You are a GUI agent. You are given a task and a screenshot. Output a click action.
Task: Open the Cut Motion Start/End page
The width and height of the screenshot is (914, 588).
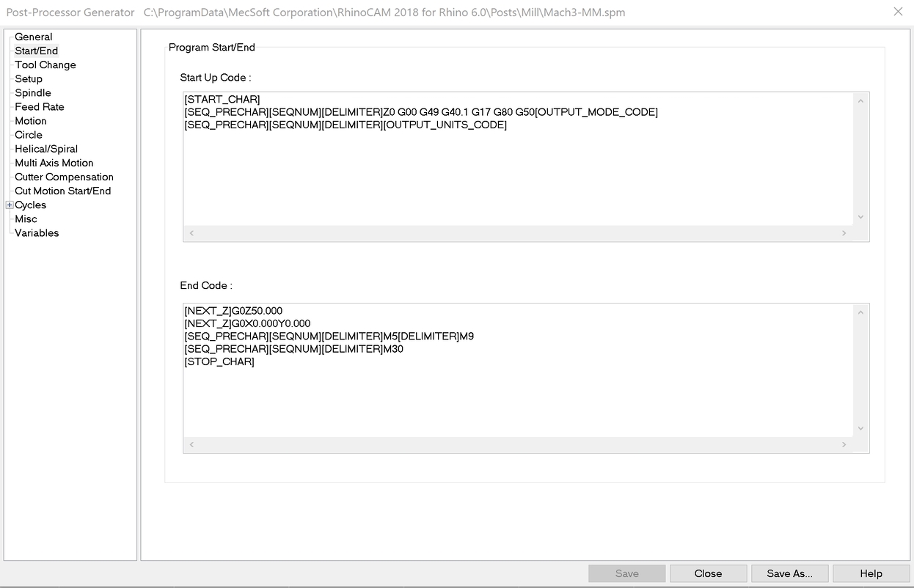tap(62, 191)
